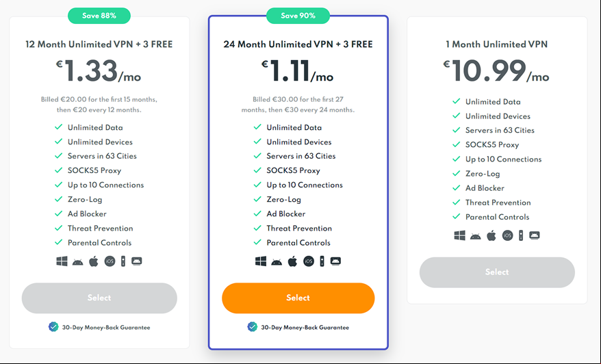Click the Android icon in 12 Month plan

point(78,262)
